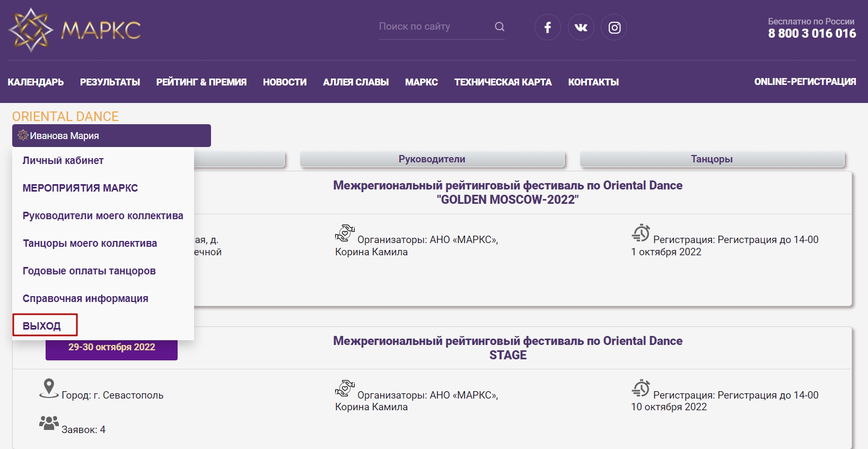The width and height of the screenshot is (868, 449).
Task: Open the Facebook social icon
Action: [x=548, y=27]
